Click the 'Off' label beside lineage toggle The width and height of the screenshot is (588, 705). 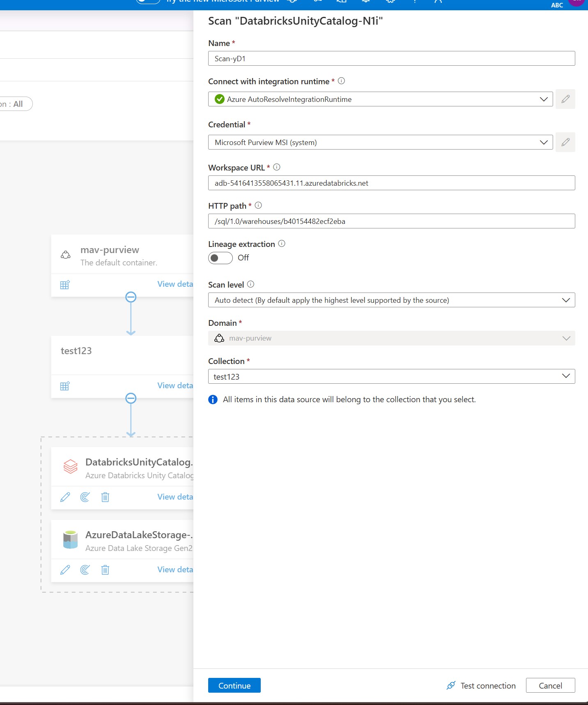click(x=243, y=258)
